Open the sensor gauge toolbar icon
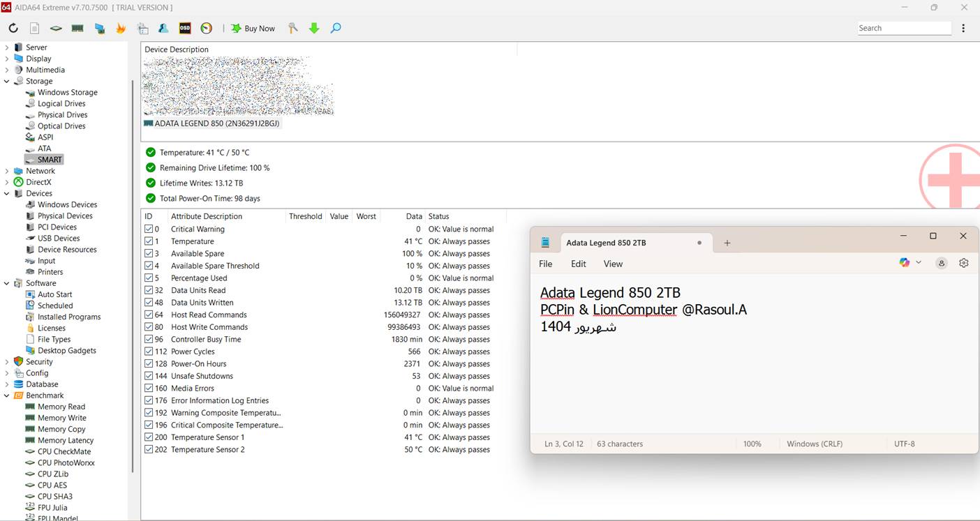The image size is (980, 521). [206, 29]
